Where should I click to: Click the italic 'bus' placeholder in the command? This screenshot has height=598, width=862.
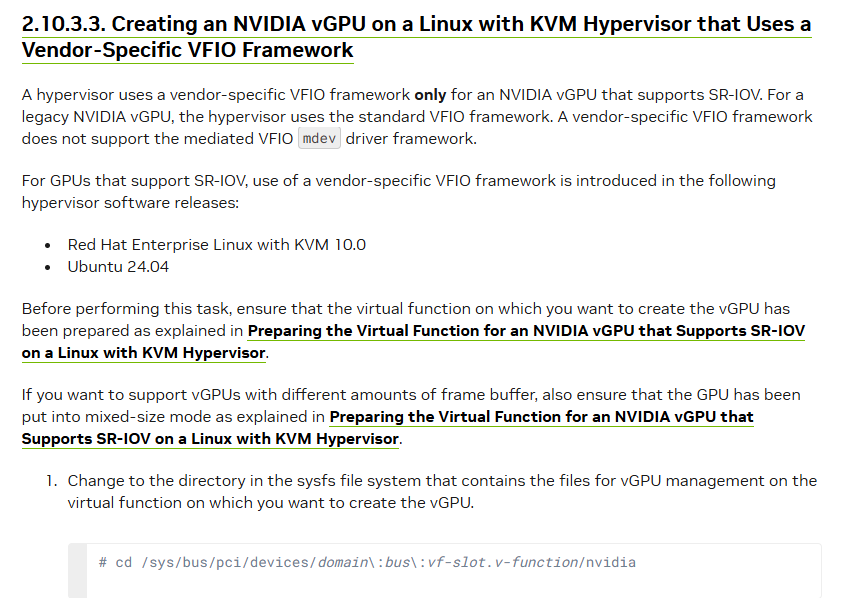point(396,563)
